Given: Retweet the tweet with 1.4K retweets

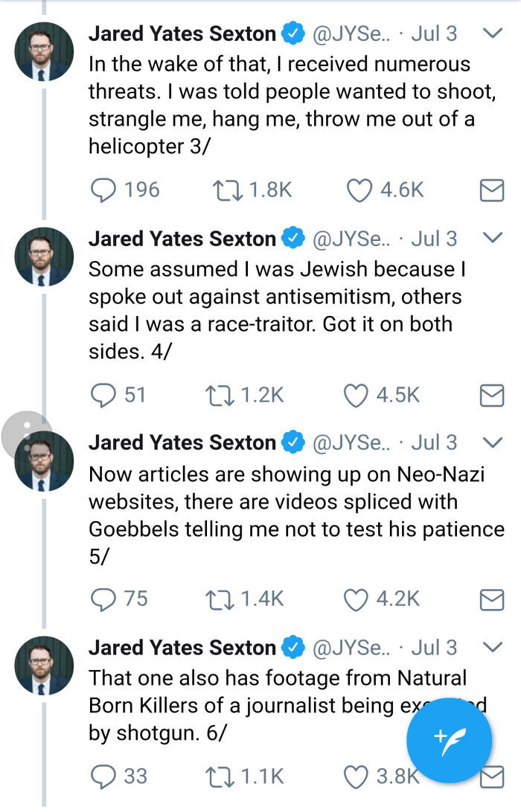Looking at the screenshot, I should coord(221,598).
